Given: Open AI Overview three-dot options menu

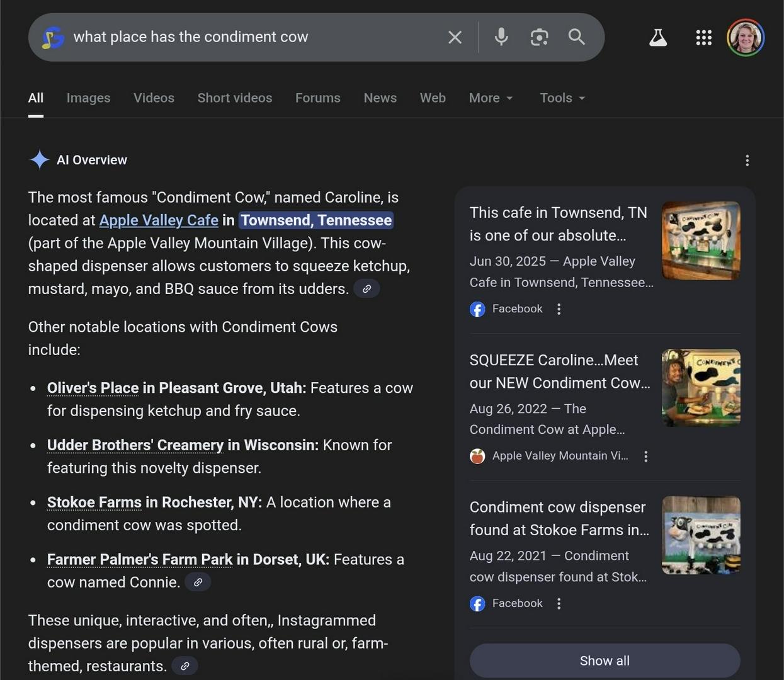Looking at the screenshot, I should (x=747, y=161).
